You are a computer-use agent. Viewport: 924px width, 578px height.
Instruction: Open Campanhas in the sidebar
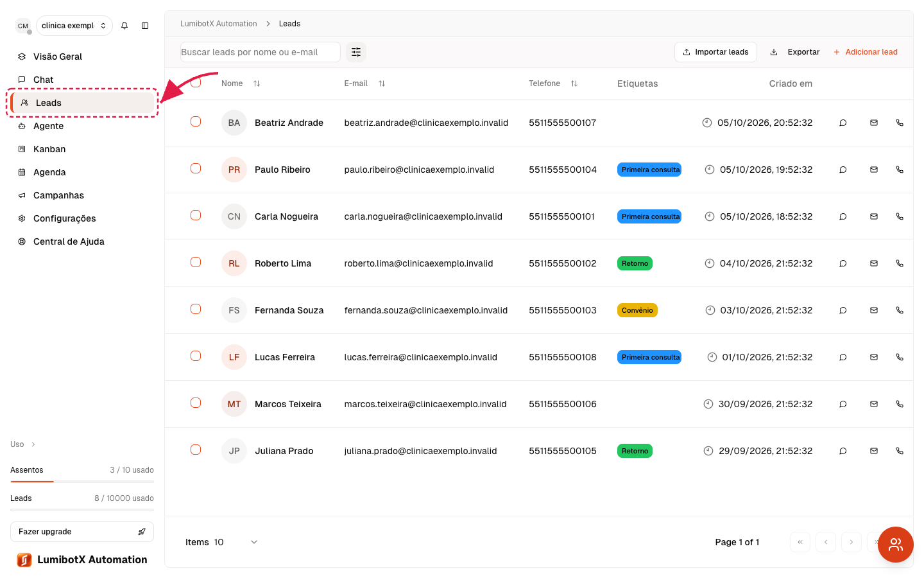(82, 195)
